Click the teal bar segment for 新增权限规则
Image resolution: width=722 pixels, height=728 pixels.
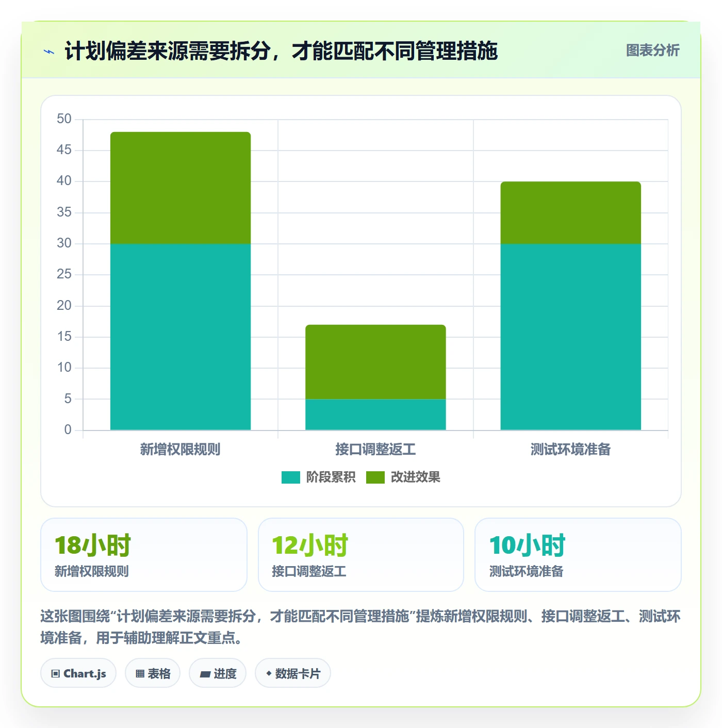pyautogui.click(x=180, y=337)
